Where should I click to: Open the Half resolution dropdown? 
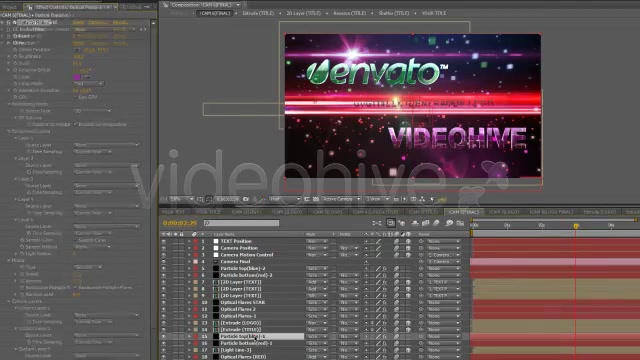click(x=285, y=199)
